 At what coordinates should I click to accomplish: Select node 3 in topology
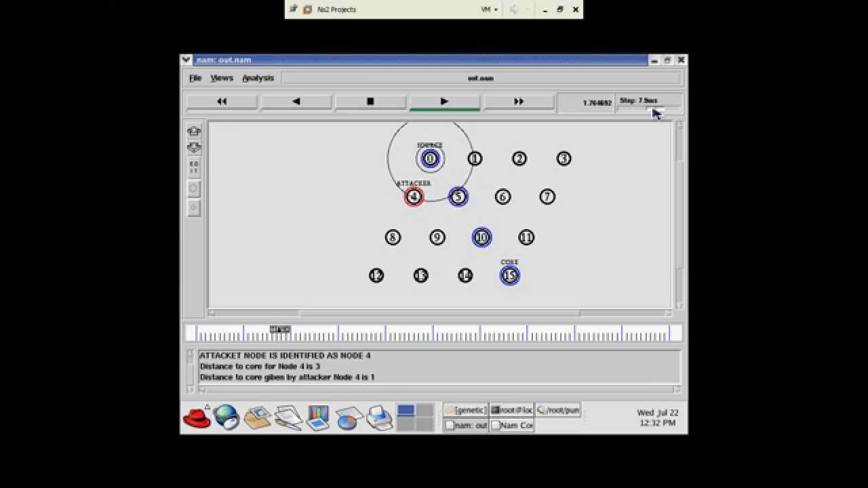(564, 159)
